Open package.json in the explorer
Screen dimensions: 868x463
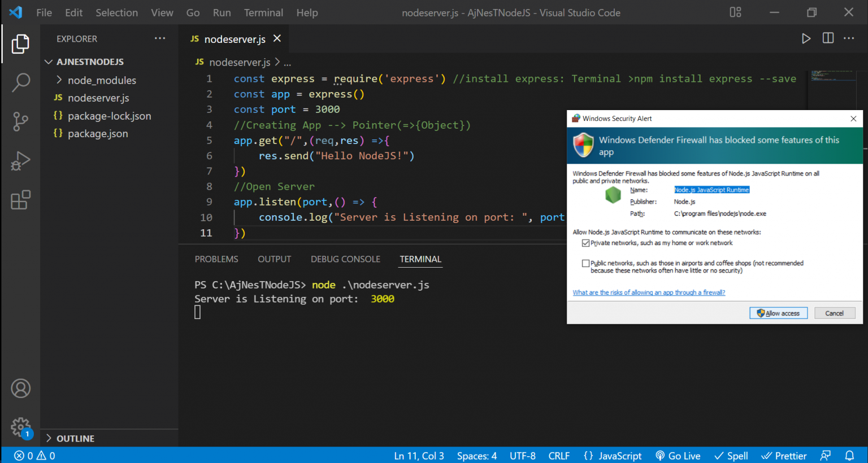[x=98, y=134]
